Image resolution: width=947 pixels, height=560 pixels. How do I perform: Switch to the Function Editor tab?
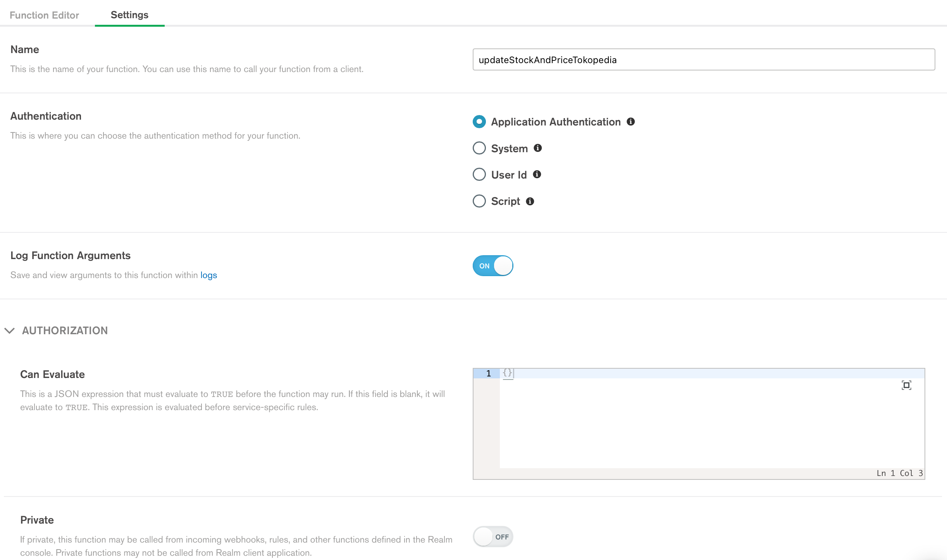pyautogui.click(x=44, y=15)
